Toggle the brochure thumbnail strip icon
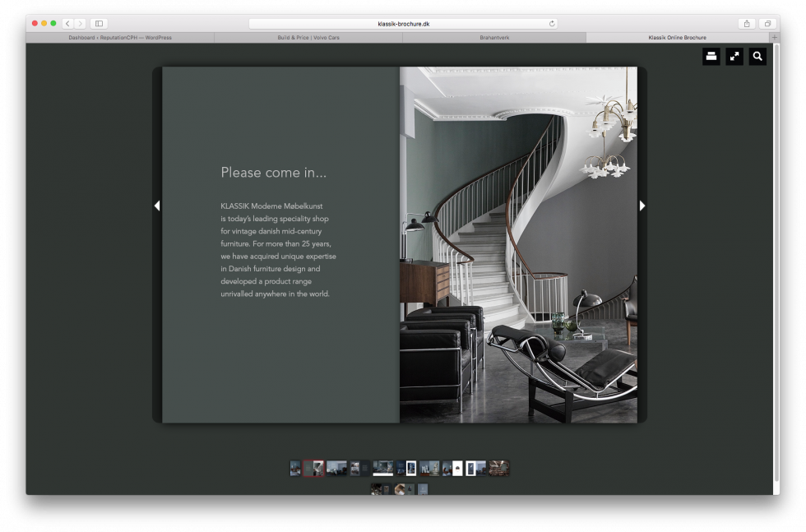The width and height of the screenshot is (806, 532). (711, 57)
